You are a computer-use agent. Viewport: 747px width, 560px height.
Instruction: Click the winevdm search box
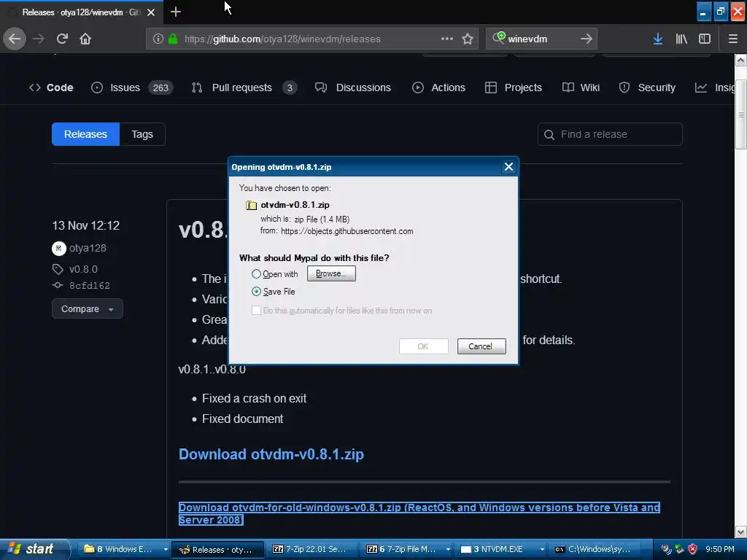coord(541,39)
